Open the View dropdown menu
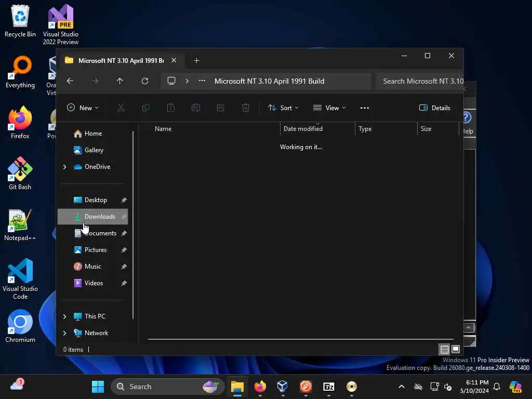 pos(329,108)
